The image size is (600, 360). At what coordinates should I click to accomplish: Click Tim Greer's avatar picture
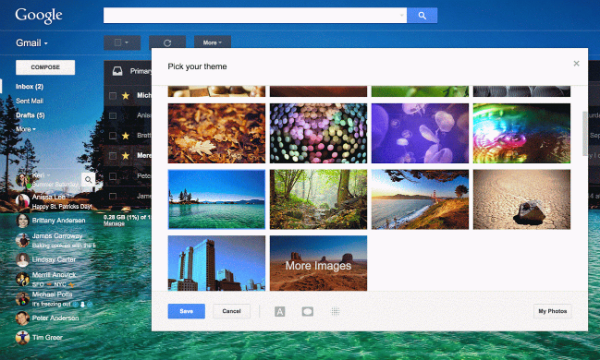[x=23, y=337]
